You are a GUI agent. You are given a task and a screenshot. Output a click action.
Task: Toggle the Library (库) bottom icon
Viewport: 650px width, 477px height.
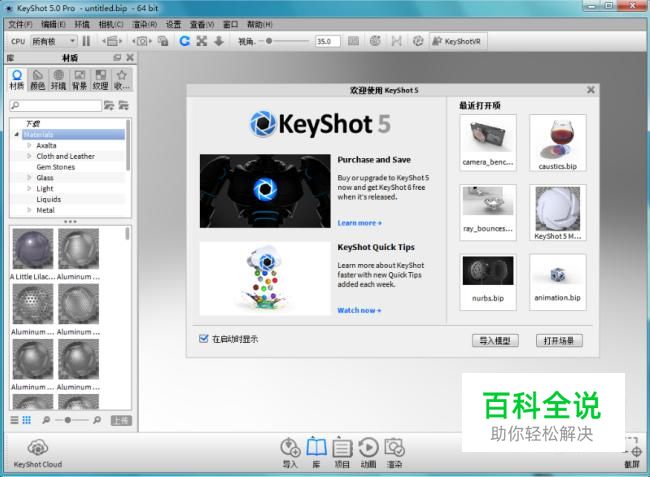(316, 453)
